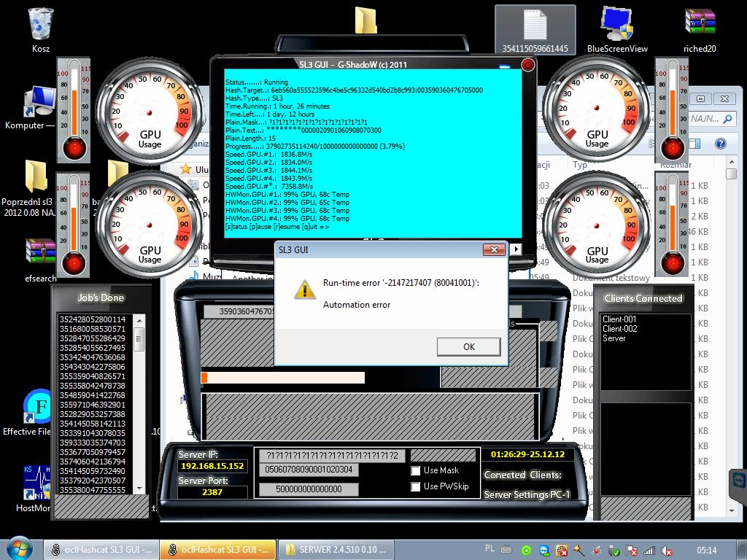Select job 352847055286429 in Job's Done

click(x=93, y=338)
